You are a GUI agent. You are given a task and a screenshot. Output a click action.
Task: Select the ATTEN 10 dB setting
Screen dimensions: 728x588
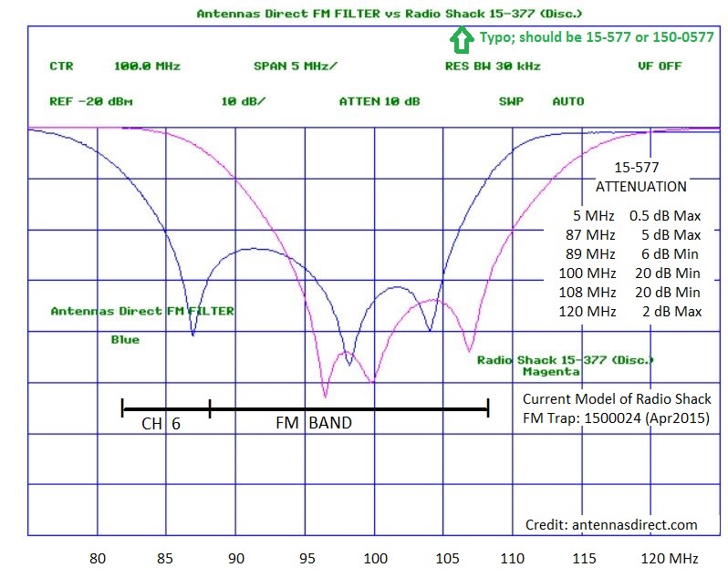(380, 101)
